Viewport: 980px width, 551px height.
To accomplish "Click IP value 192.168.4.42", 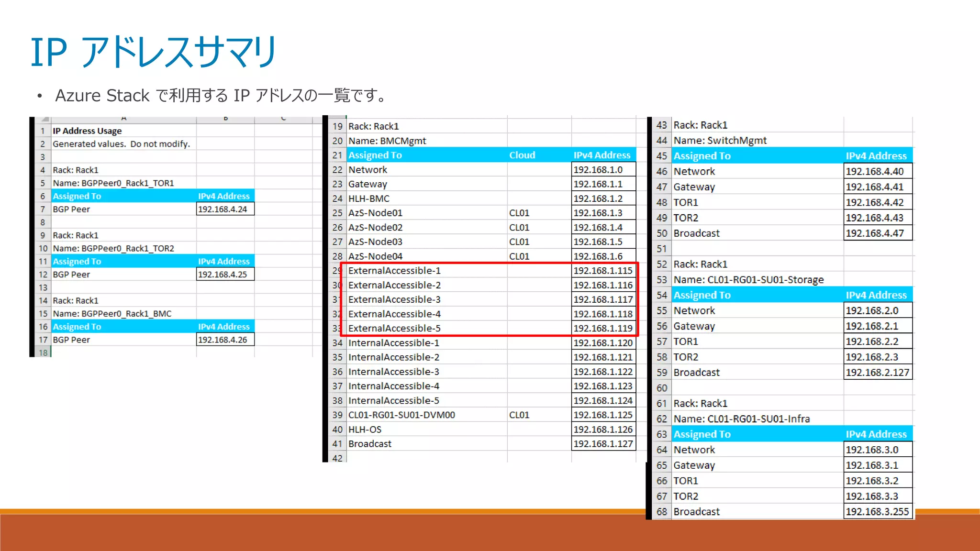I will coord(878,202).
